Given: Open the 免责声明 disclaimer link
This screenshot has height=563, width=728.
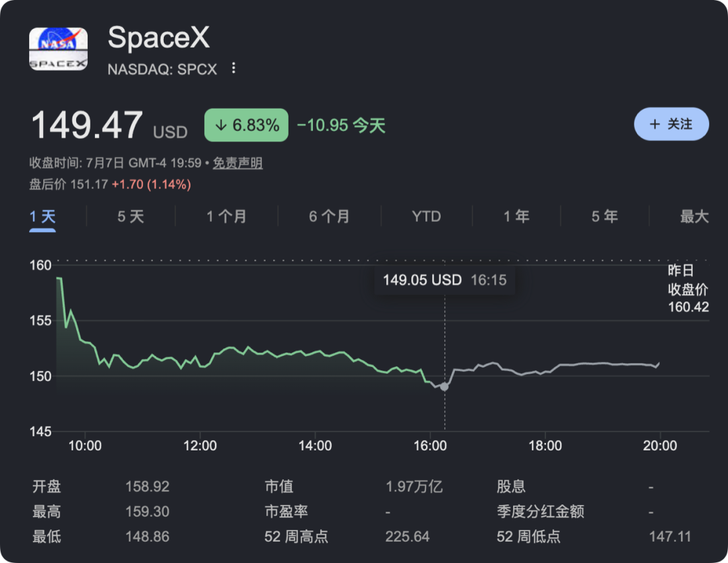Looking at the screenshot, I should [x=238, y=163].
